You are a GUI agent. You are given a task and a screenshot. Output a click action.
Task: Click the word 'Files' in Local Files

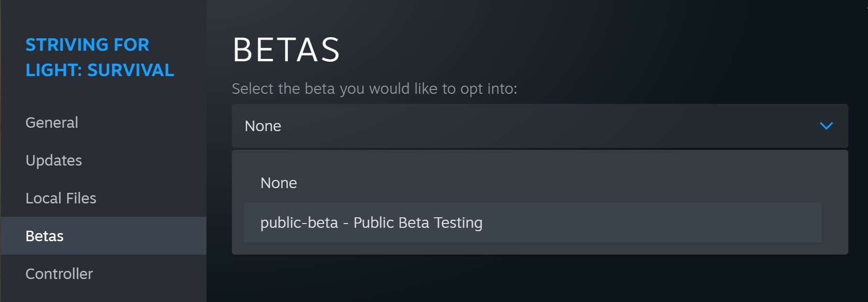coord(81,198)
